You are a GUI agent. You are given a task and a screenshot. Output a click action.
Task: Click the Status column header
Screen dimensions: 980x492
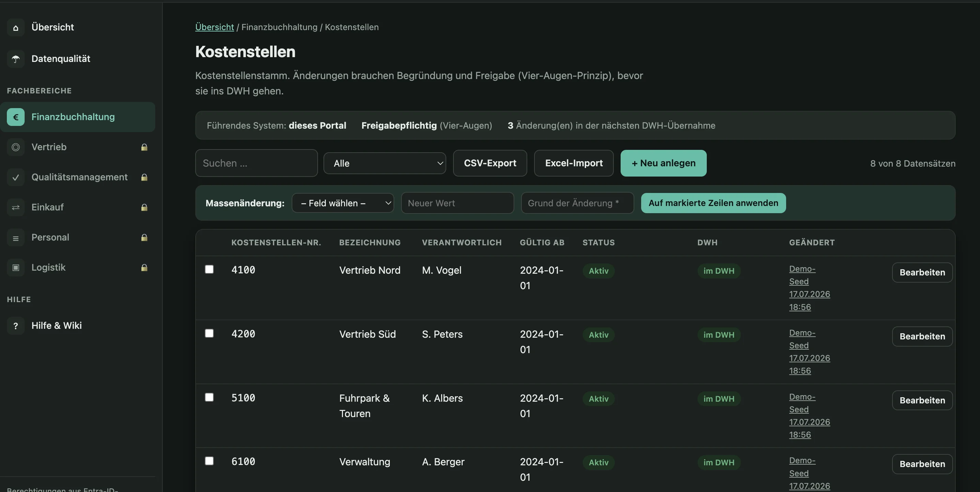(x=598, y=243)
